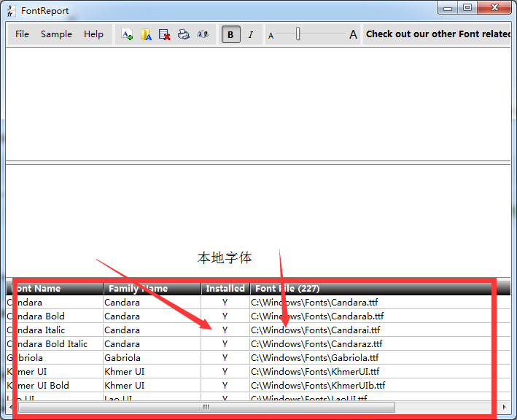
Task: Click the add font folder icon
Action: click(146, 34)
